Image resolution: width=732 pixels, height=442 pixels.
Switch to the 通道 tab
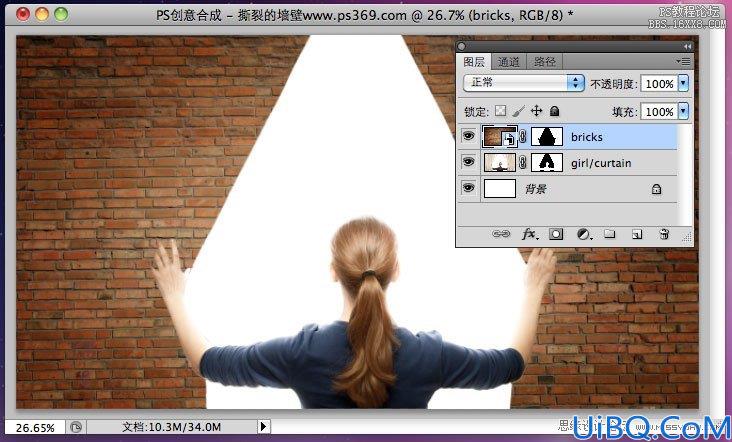508,62
